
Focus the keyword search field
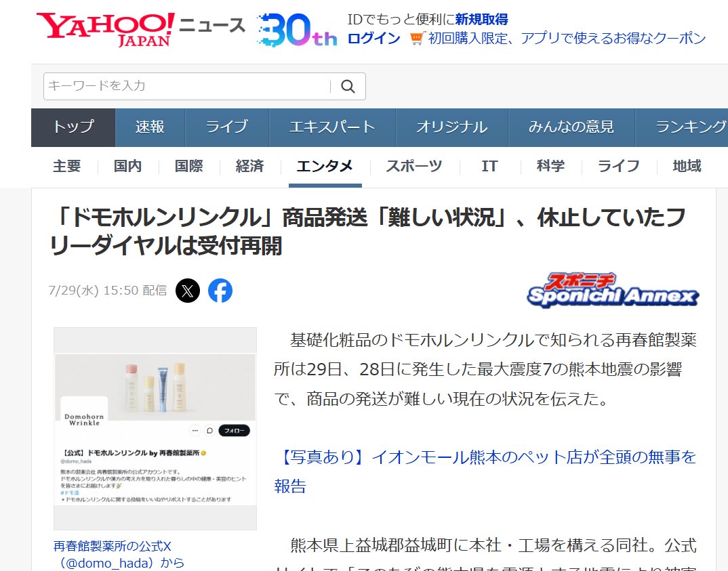pyautogui.click(x=187, y=86)
